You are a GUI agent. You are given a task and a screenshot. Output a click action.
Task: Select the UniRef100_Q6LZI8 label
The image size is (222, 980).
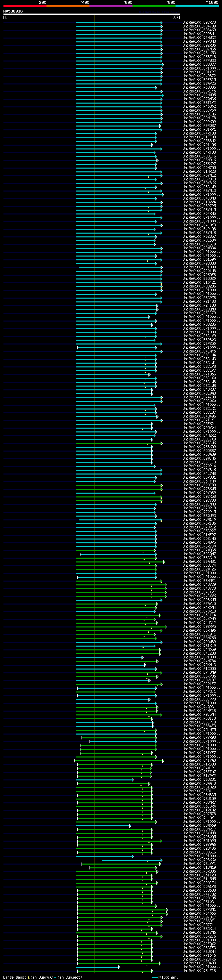tap(199, 971)
